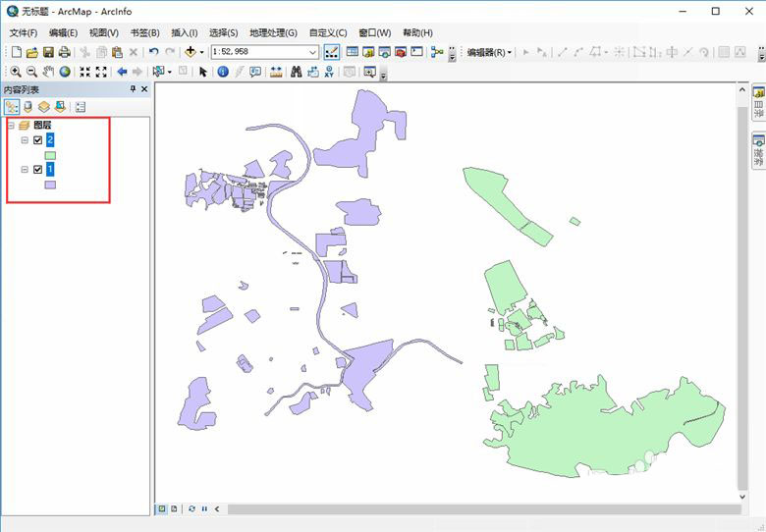Open the ModelBuilder window icon
Screen dimensions: 766x532
(437, 52)
